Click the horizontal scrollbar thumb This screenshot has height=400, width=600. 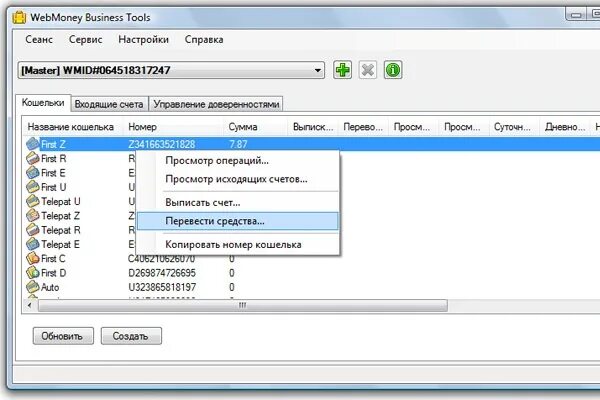(243, 305)
